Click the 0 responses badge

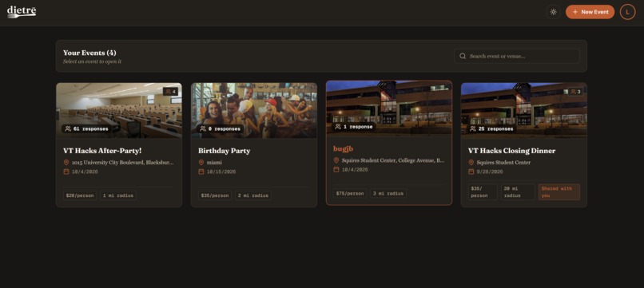(x=220, y=128)
